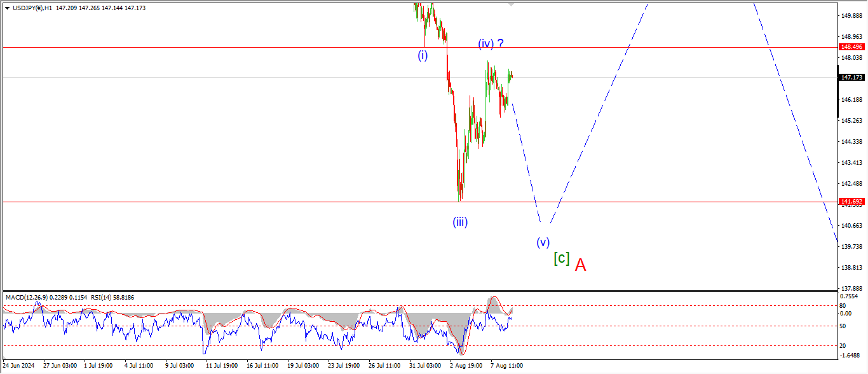Open the dropdown arrow beside USDJPY symbol
The image size is (868, 374).
(6, 8)
